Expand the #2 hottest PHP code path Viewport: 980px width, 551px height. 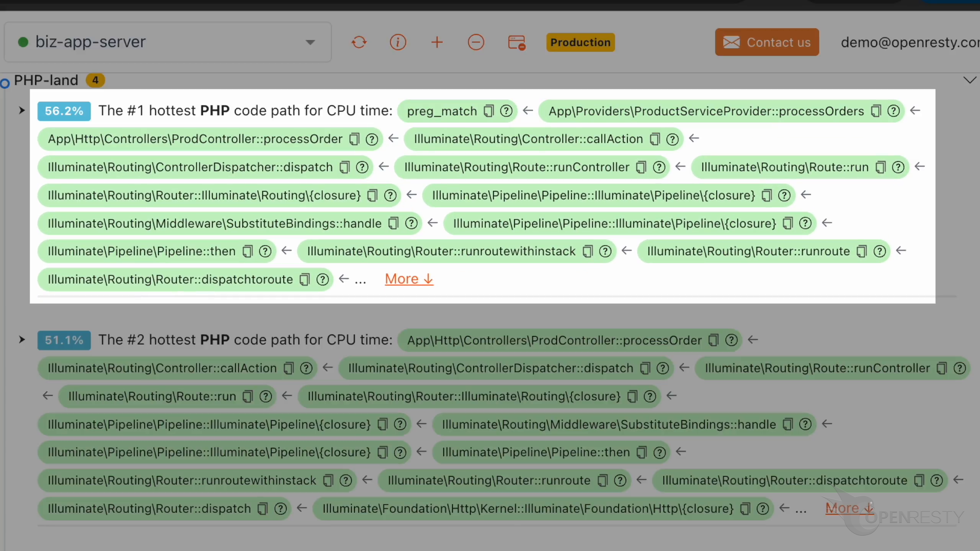22,340
